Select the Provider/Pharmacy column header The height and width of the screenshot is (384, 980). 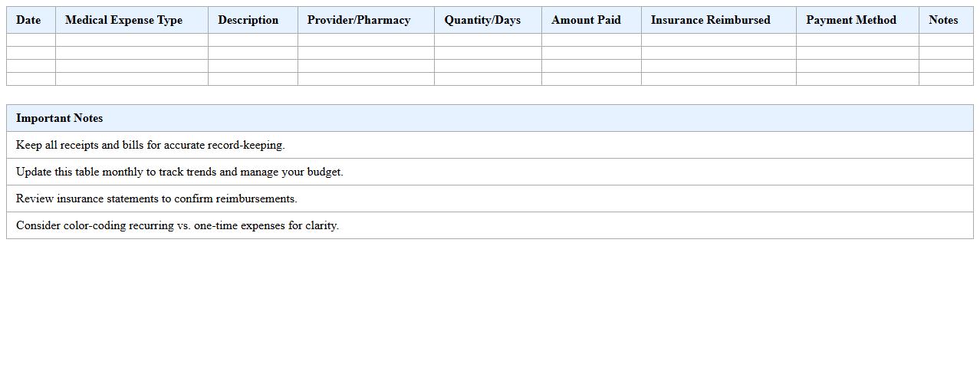359,20
